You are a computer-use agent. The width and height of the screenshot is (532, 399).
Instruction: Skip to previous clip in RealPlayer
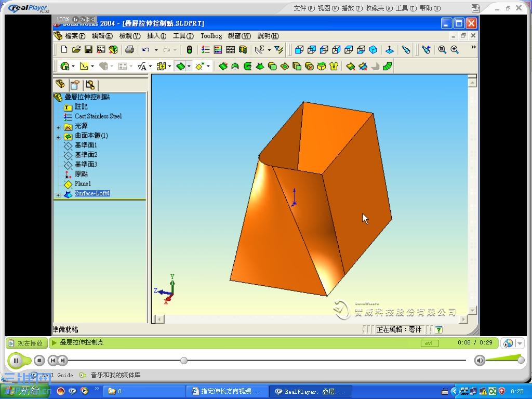point(52,361)
